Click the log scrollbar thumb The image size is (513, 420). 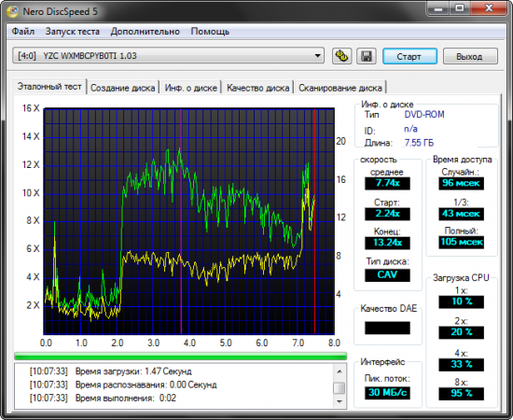tap(340, 388)
